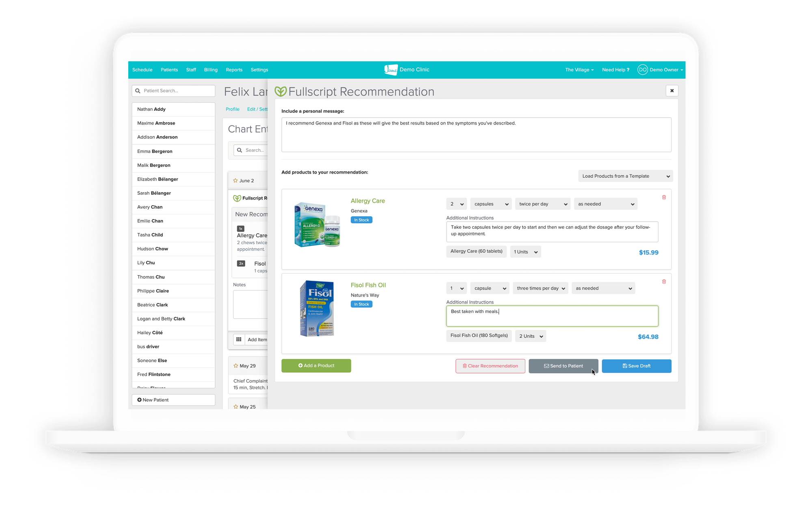
Task: Open the Schedule menu
Action: pos(143,70)
